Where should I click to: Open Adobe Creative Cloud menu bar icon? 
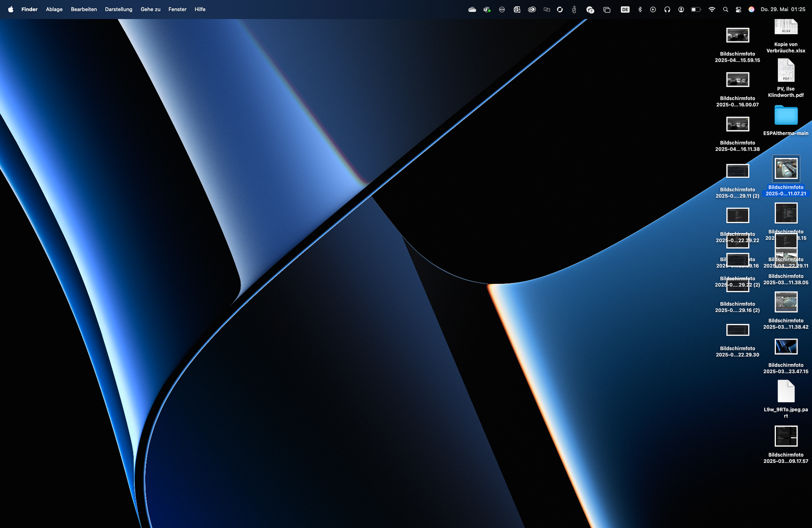tap(532, 9)
